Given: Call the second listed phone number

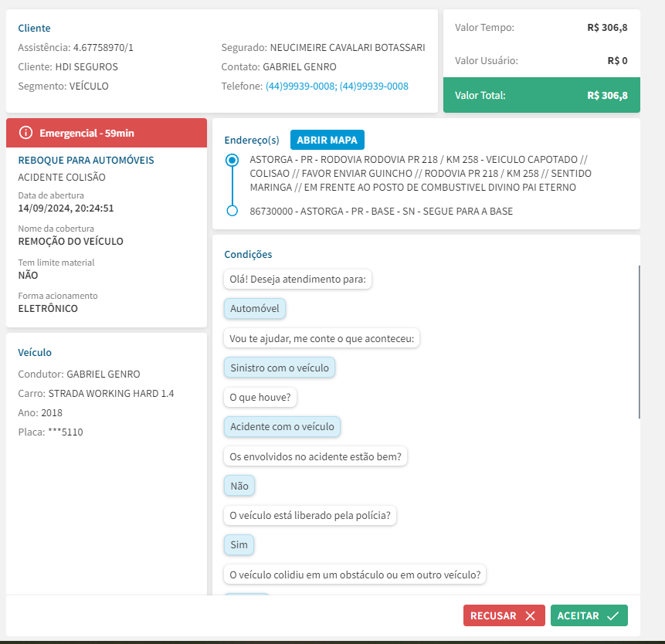Looking at the screenshot, I should [374, 86].
